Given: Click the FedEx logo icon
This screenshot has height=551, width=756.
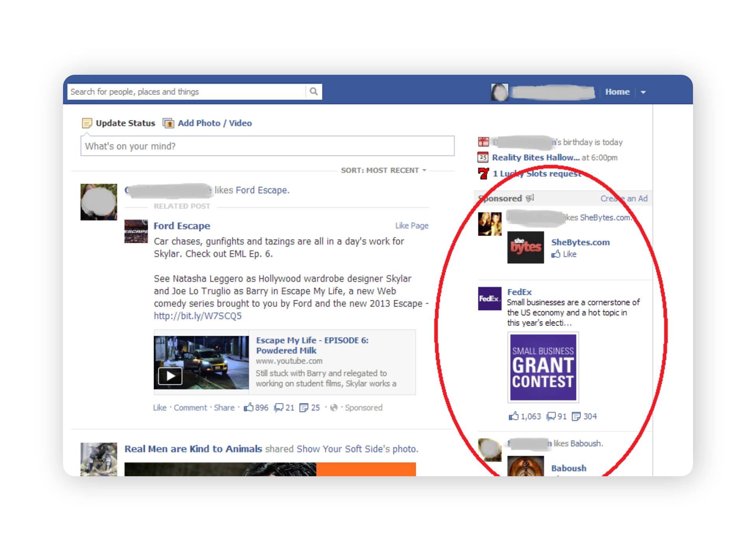Looking at the screenshot, I should [x=489, y=299].
